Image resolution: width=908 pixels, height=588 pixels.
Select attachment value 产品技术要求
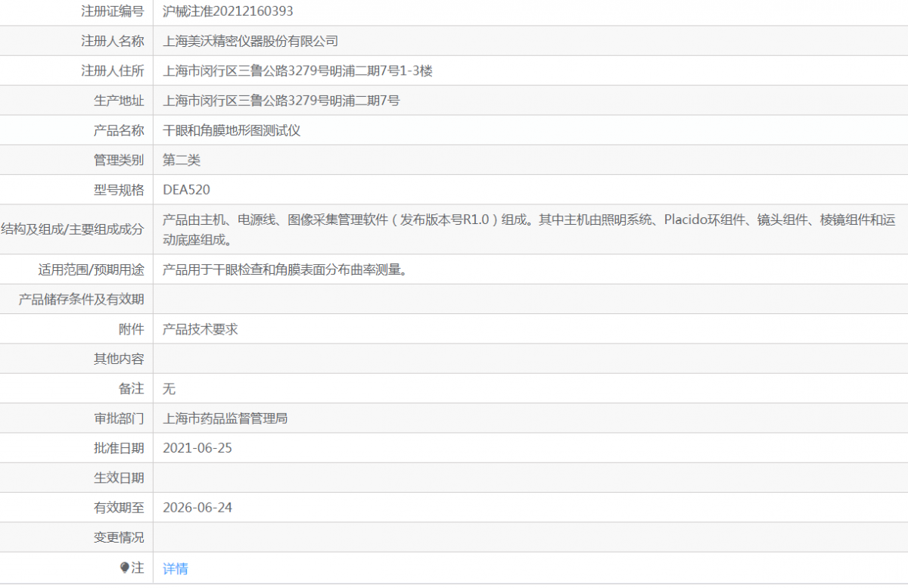201,329
